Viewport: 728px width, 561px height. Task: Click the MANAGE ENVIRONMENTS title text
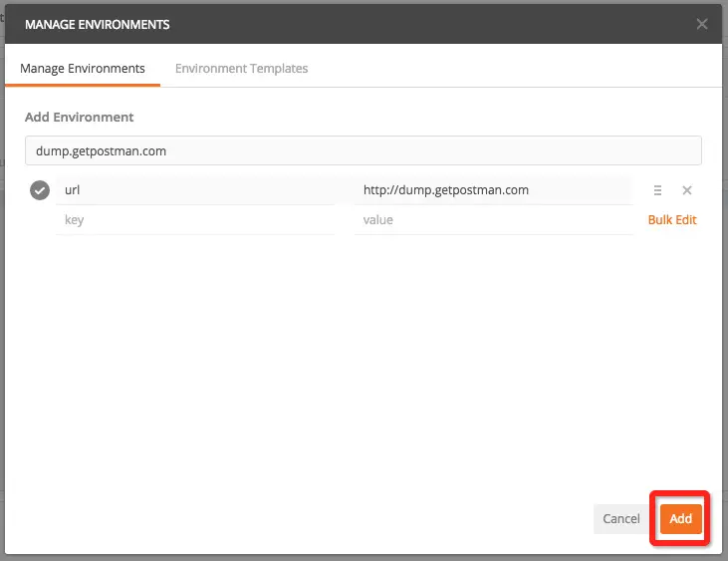point(97,24)
